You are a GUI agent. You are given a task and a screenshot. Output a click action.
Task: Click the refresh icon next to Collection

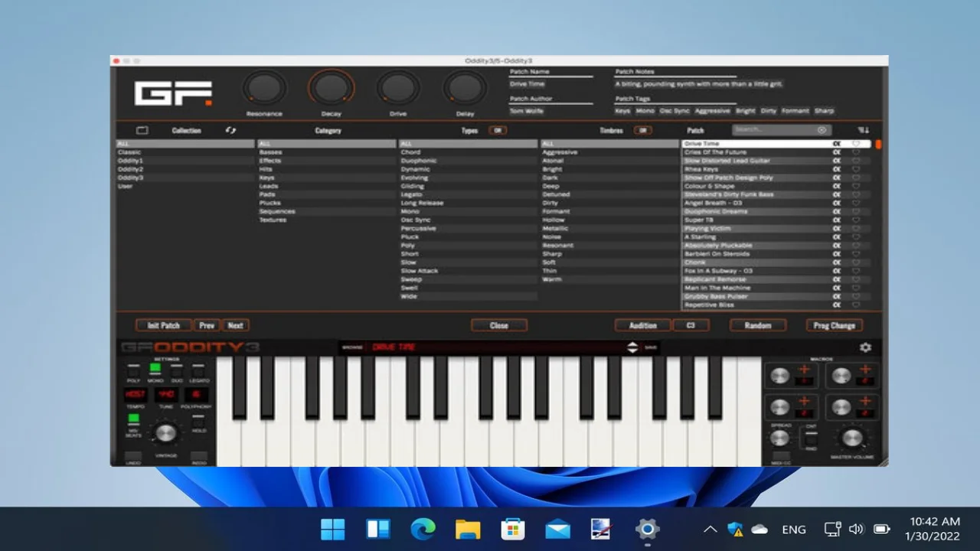click(230, 131)
